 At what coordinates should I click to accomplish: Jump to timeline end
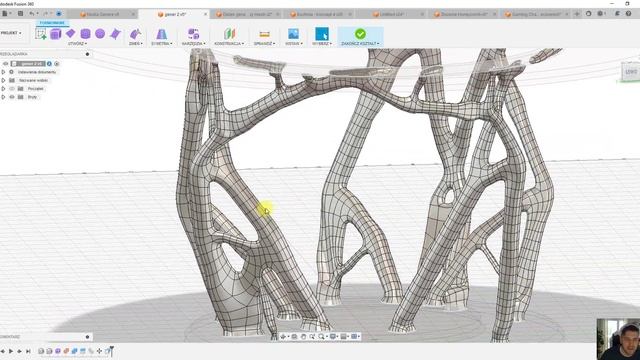point(28,351)
